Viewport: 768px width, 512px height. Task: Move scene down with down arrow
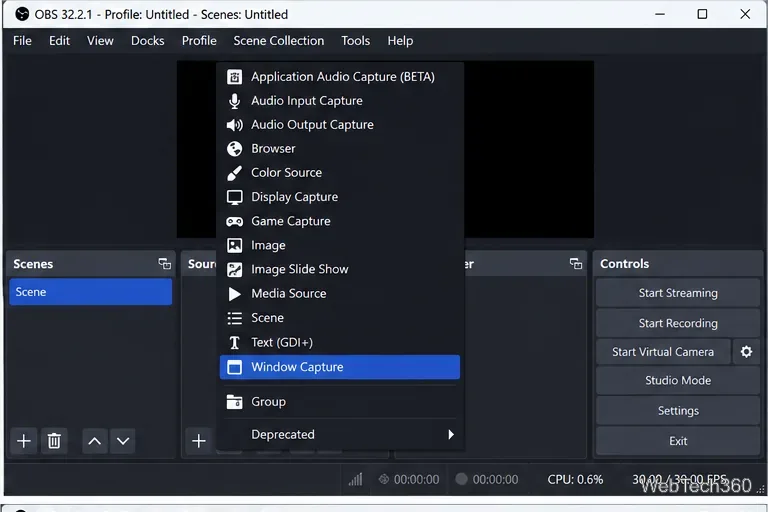123,441
